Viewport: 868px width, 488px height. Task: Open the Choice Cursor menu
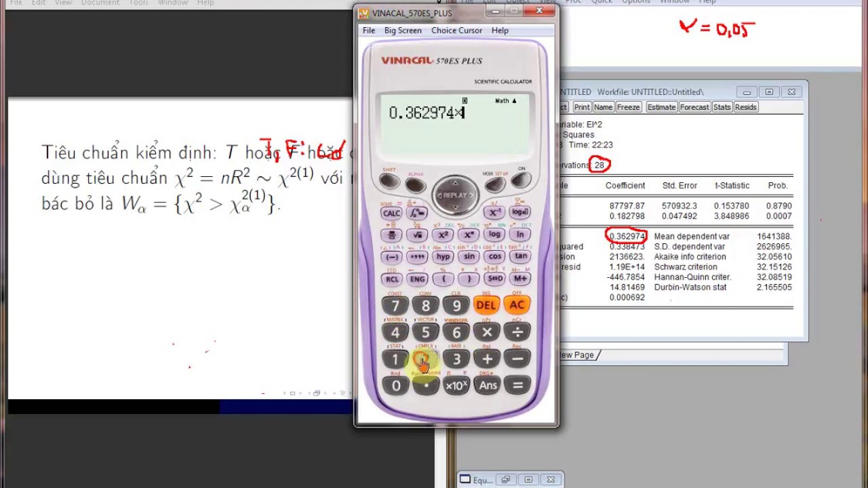point(456,30)
